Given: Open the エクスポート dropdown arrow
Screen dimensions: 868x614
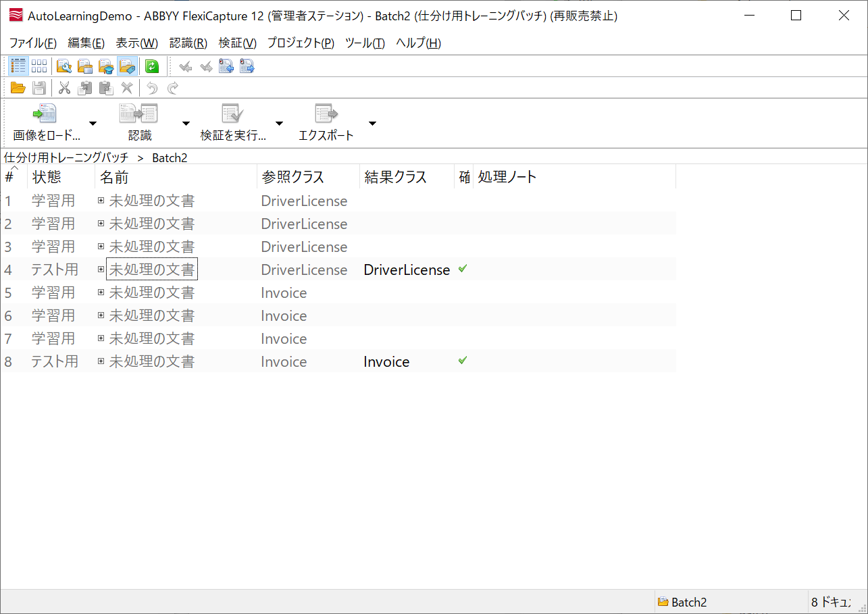Looking at the screenshot, I should (372, 123).
